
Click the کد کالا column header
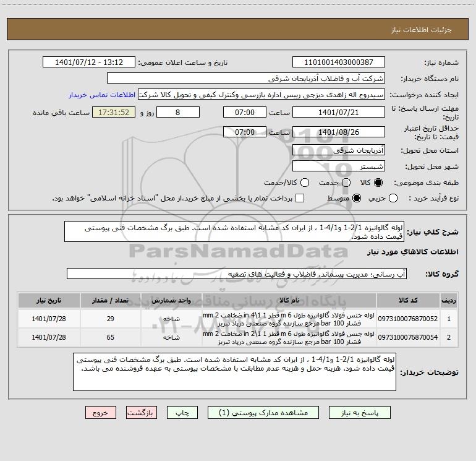(x=408, y=300)
